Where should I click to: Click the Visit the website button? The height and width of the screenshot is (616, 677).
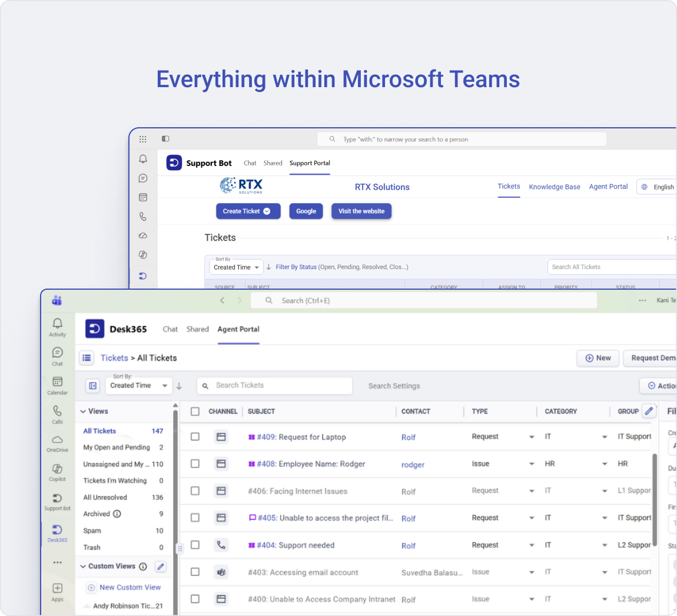[361, 211]
